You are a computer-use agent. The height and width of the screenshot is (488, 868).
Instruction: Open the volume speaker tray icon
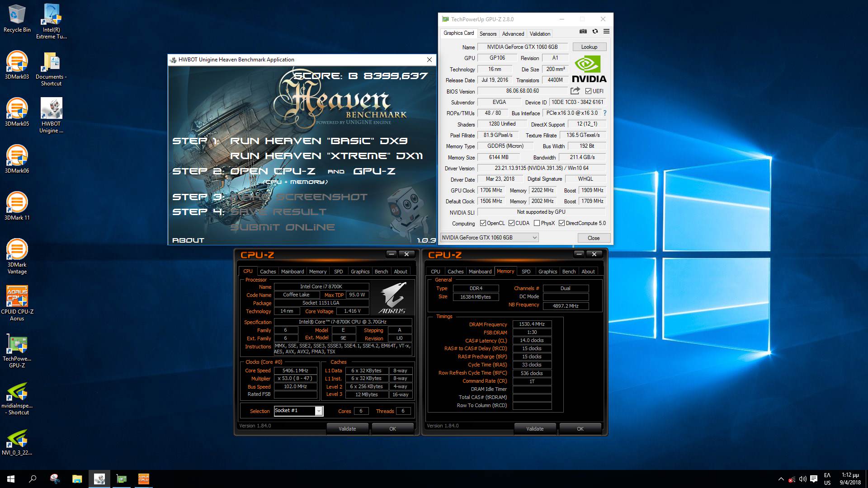point(802,479)
